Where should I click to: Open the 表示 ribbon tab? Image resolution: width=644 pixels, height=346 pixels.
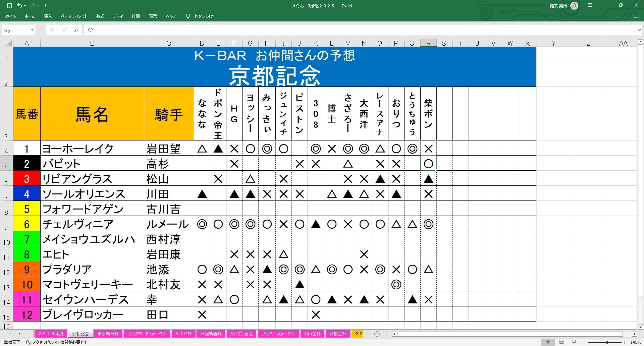point(153,16)
